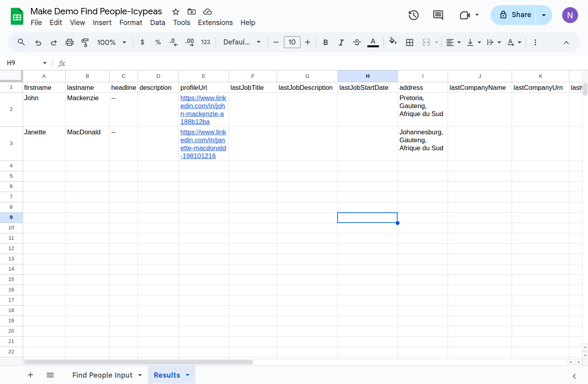588x384 pixels.
Task: Open the Name box H9 dropdown
Action: [x=45, y=63]
